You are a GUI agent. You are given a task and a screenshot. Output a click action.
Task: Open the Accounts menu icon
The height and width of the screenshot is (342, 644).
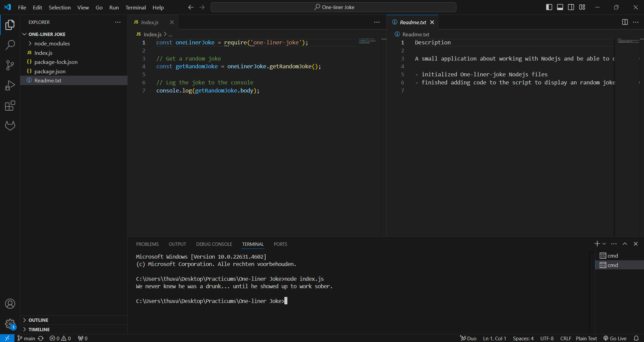pos(10,304)
